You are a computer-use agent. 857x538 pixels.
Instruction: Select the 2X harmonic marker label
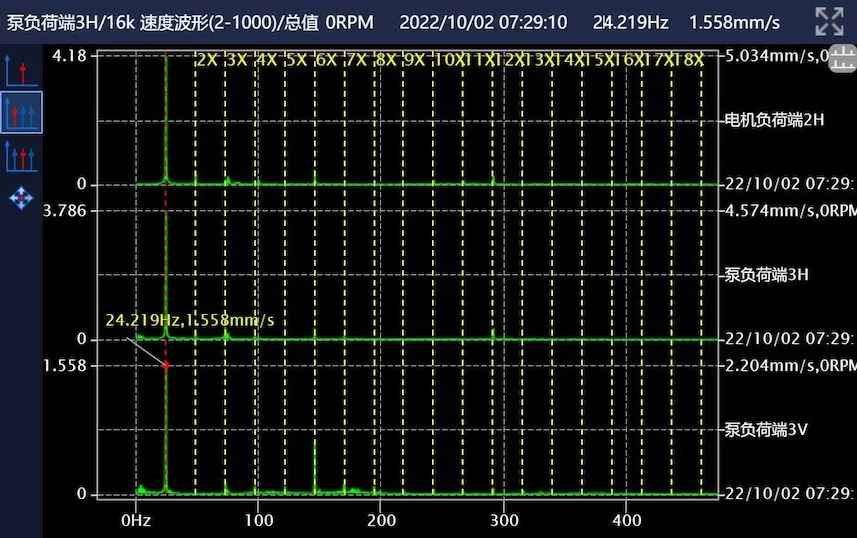(207, 60)
